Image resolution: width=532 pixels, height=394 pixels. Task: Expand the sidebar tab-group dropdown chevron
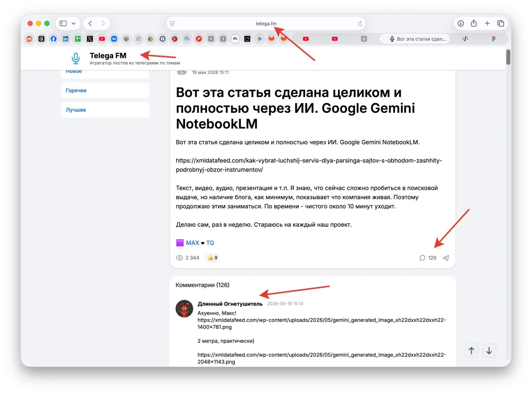point(74,23)
